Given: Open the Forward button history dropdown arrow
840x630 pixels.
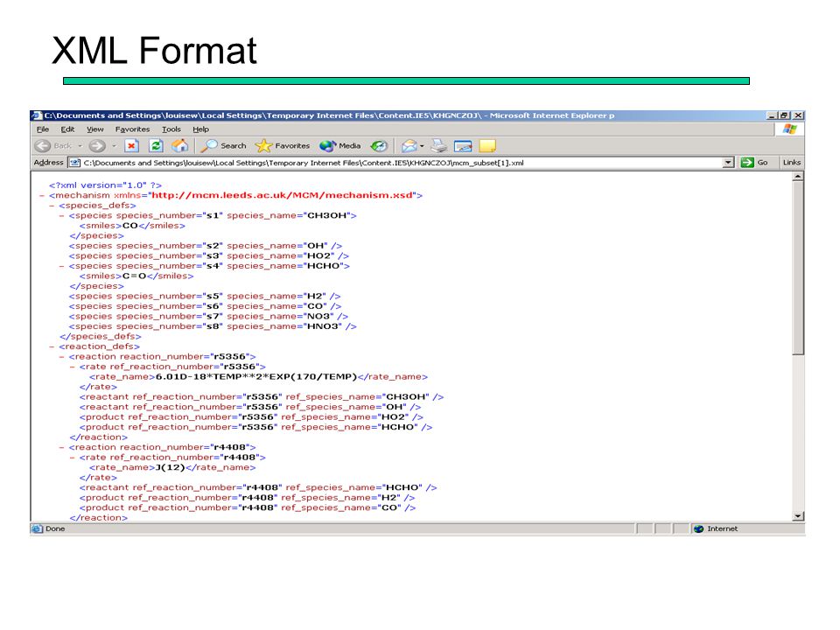Looking at the screenshot, I should tap(114, 146).
